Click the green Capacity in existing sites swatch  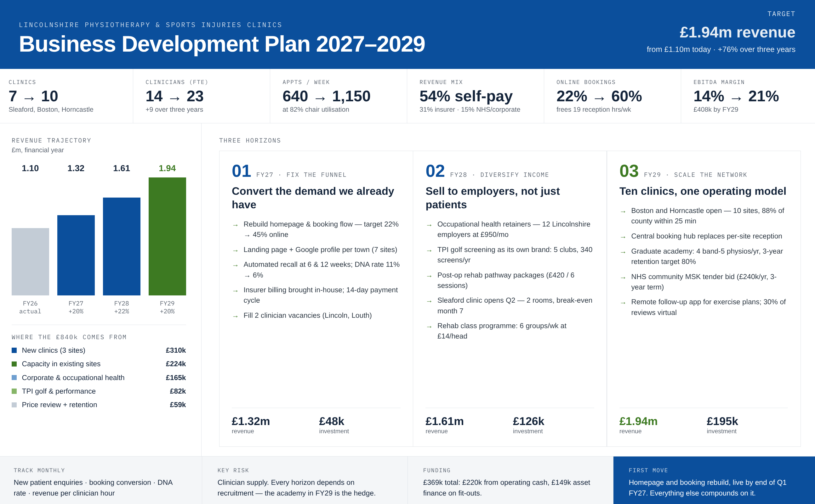pos(14,364)
